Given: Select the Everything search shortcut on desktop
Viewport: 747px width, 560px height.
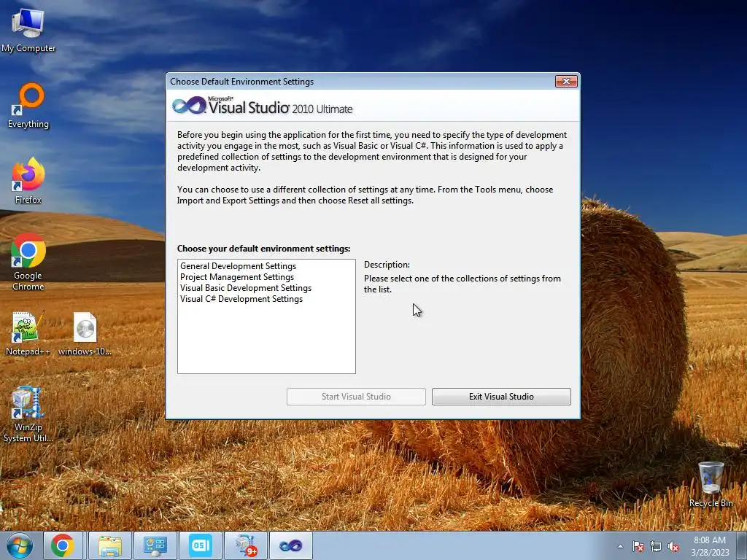Looking at the screenshot, I should (28, 106).
